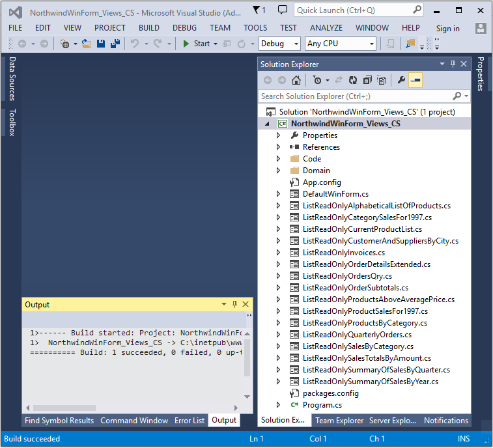
Task: Open the Solution Explorer window options dropdown
Action: (442, 64)
